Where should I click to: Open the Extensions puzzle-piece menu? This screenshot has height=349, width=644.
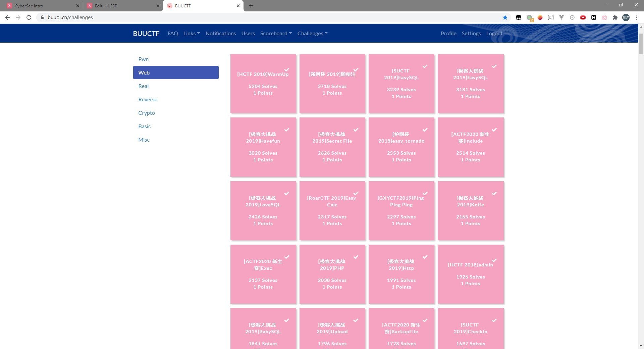point(615,17)
